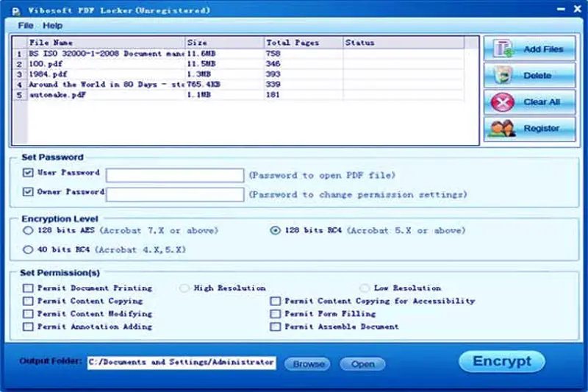Enable Permit Annotation Adding
Image resolution: width=588 pixels, height=392 pixels.
[28, 327]
